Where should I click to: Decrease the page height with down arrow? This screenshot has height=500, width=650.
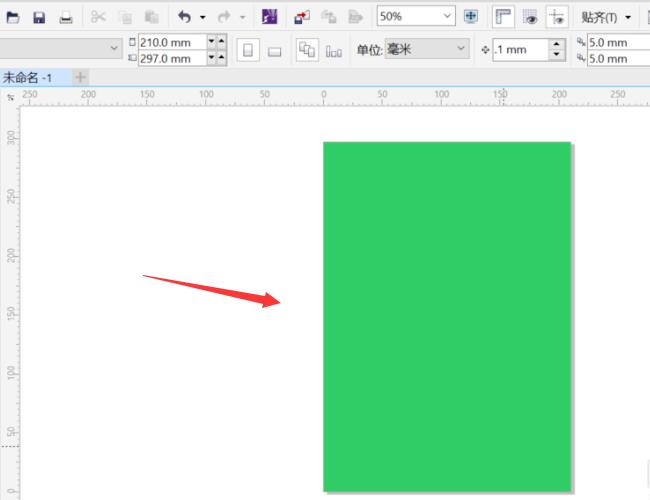tap(211, 58)
